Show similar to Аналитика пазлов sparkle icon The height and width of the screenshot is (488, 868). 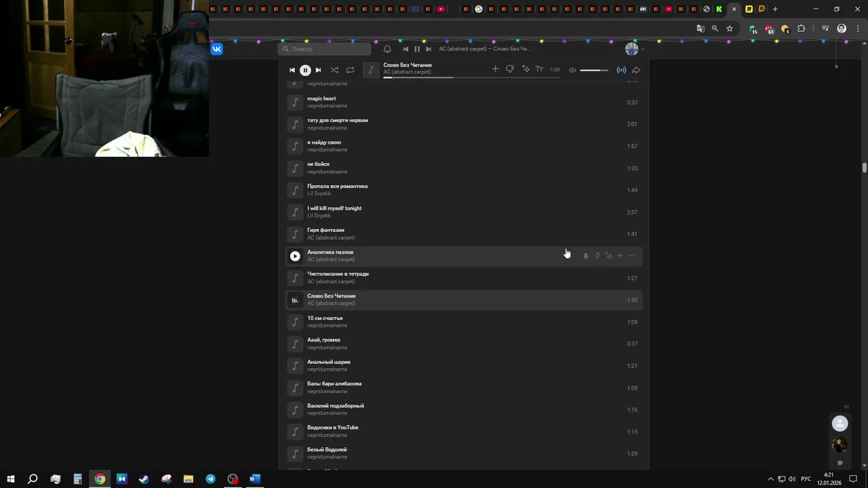click(609, 256)
